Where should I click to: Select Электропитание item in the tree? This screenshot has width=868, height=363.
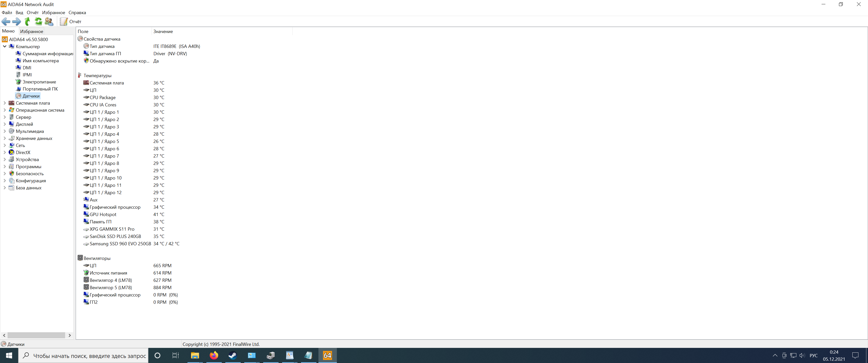click(39, 82)
